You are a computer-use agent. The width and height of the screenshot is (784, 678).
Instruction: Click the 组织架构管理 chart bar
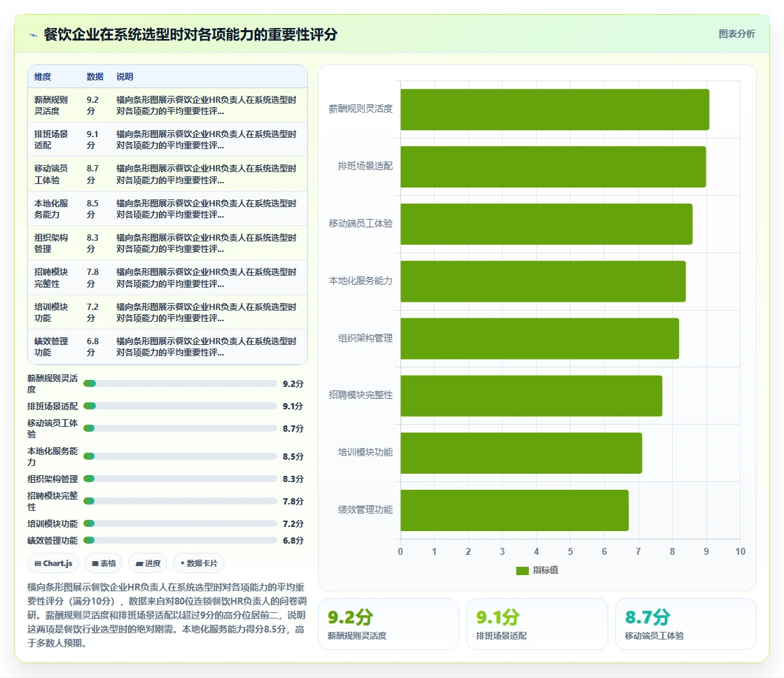pyautogui.click(x=540, y=338)
